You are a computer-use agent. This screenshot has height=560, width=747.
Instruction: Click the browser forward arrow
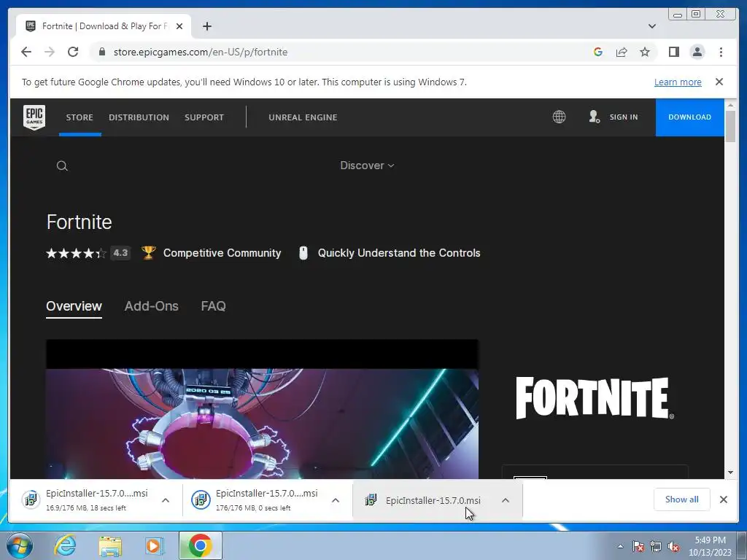coord(50,52)
